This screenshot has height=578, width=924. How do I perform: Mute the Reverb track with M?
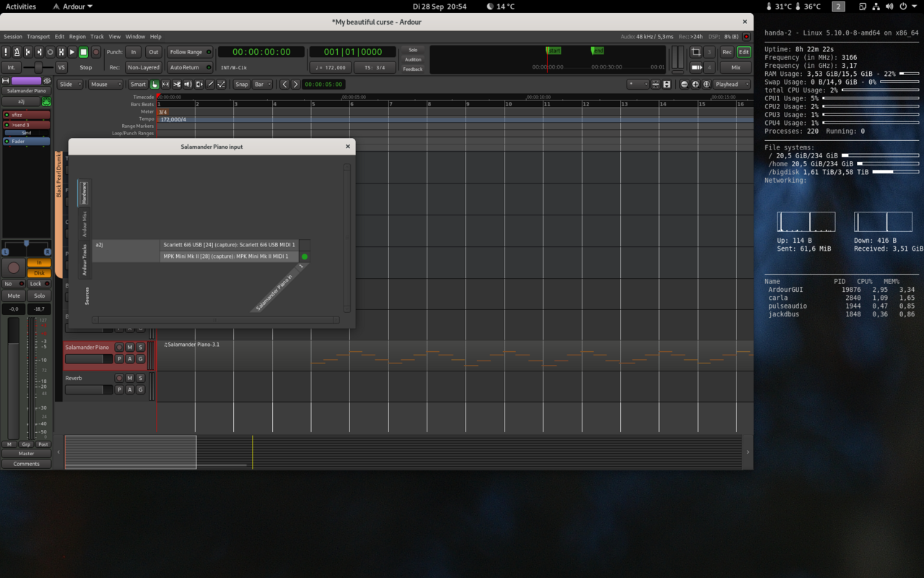[130, 378]
